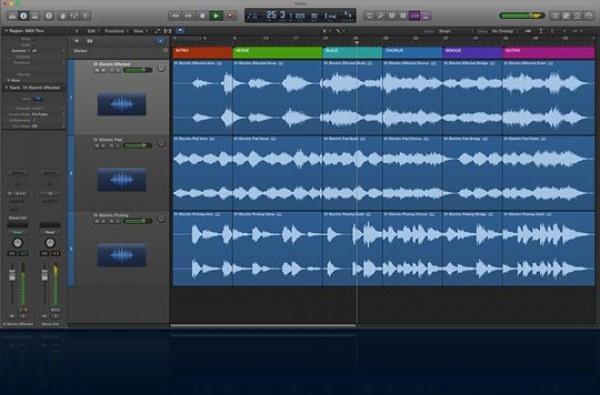The height and width of the screenshot is (395, 600).
Task: Open Quick Help with the question mark button
Action: tap(49, 16)
